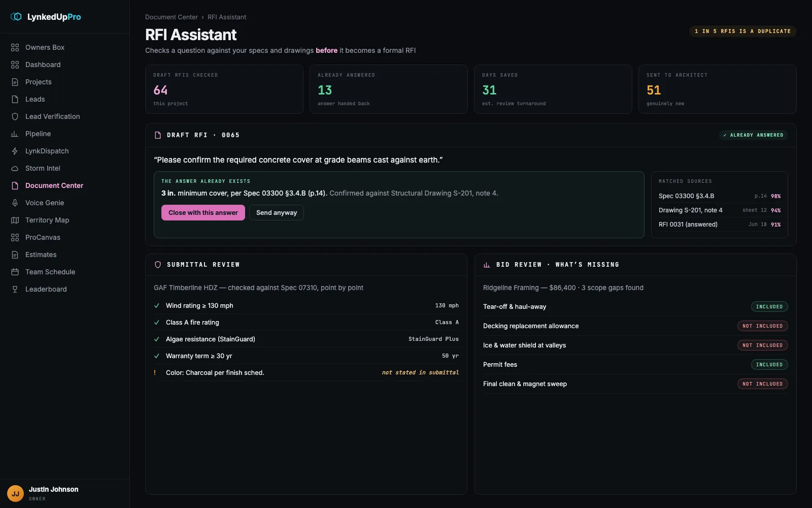Click the Leads file icon
The height and width of the screenshot is (508, 812).
[15, 99]
